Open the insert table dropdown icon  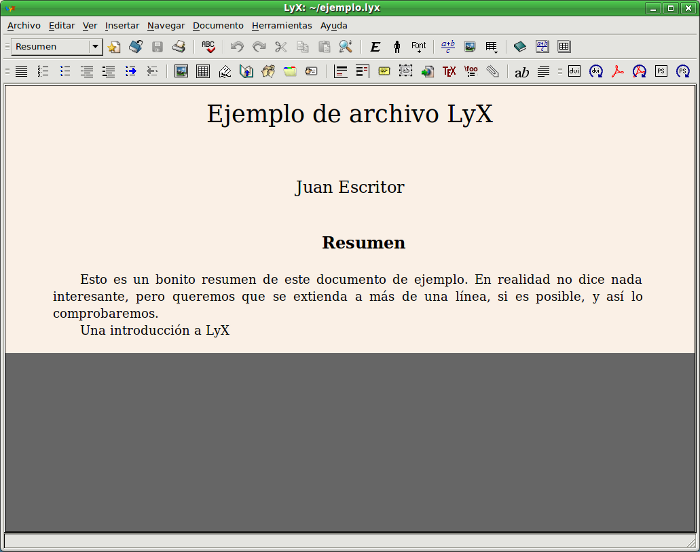click(492, 46)
